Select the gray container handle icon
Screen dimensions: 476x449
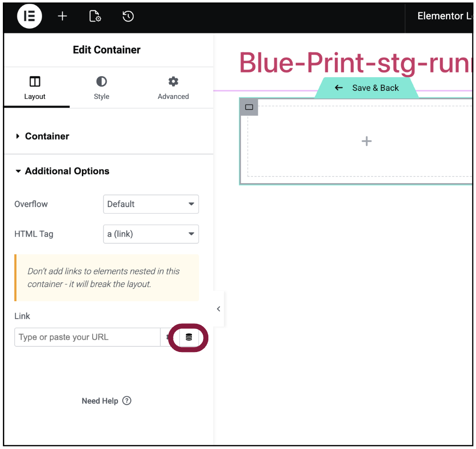tap(249, 107)
